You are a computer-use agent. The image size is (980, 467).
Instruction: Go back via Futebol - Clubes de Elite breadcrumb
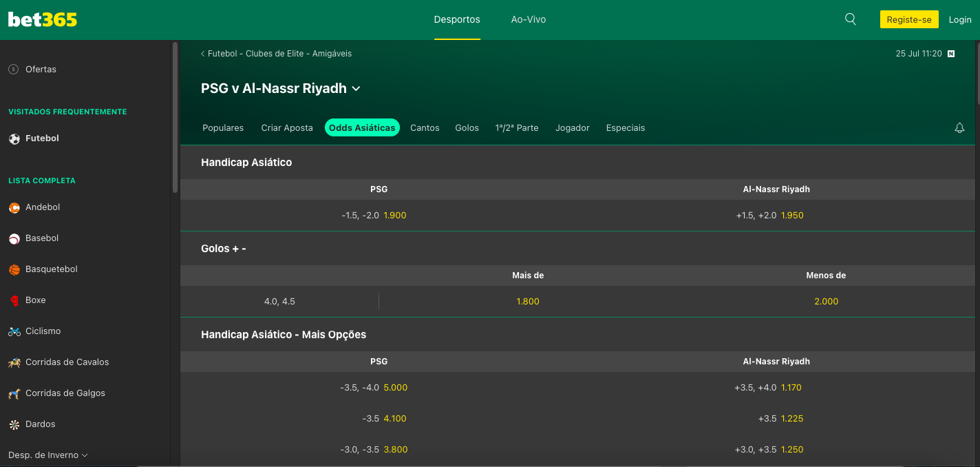point(276,54)
